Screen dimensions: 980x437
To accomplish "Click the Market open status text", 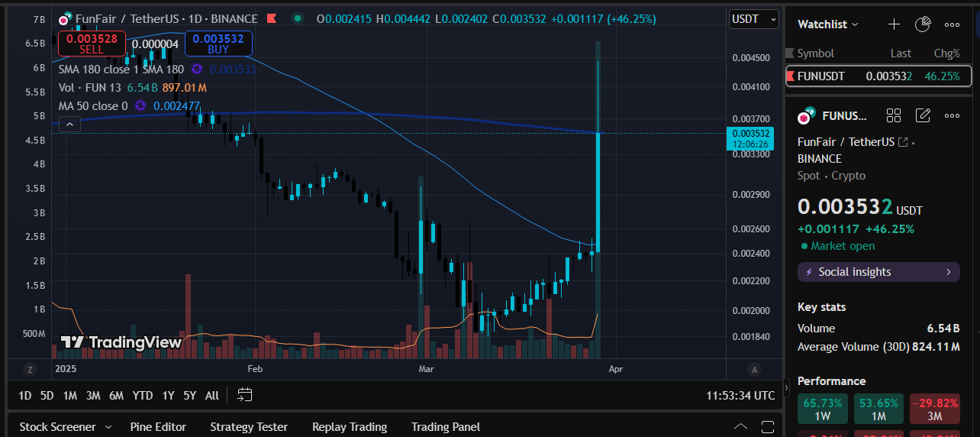I will tap(843, 246).
